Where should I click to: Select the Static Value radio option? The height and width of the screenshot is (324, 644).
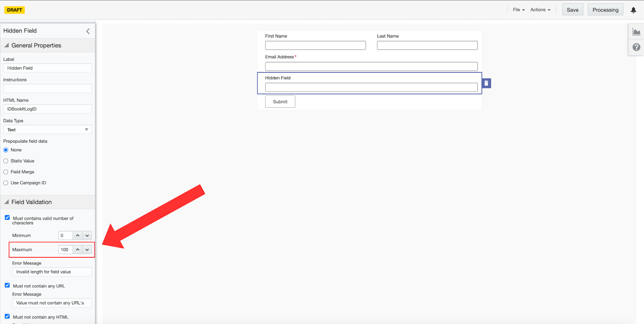[x=6, y=161]
